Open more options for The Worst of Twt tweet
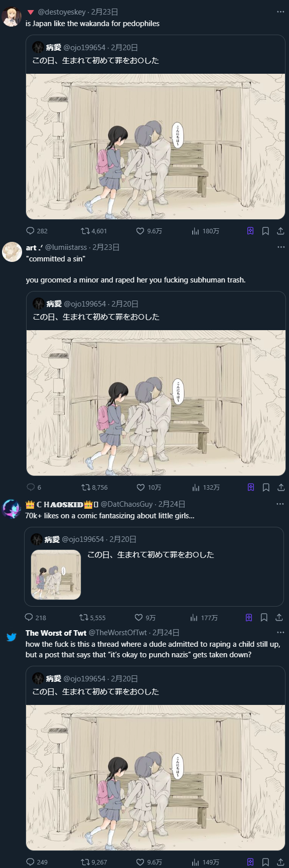The height and width of the screenshot is (868, 289). (x=280, y=633)
